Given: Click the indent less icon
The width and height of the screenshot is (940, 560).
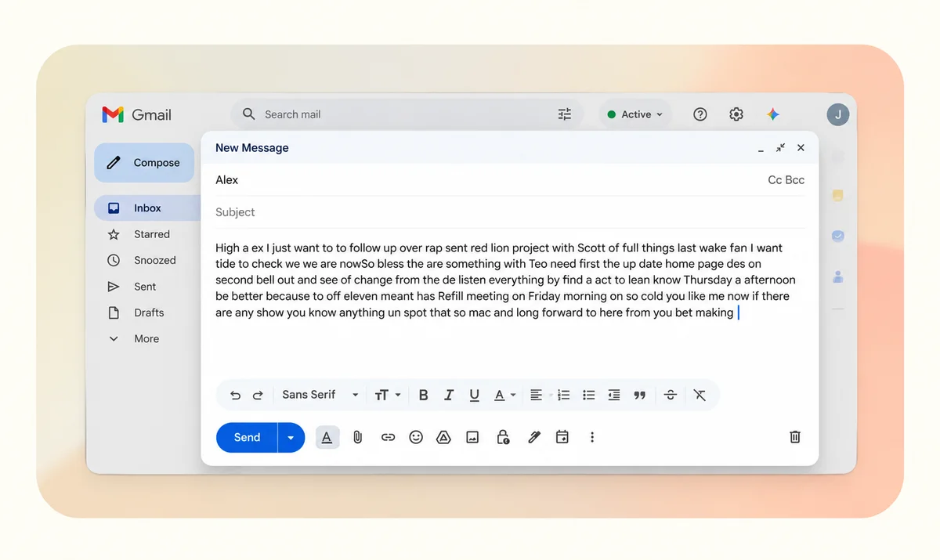Looking at the screenshot, I should 614,396.
